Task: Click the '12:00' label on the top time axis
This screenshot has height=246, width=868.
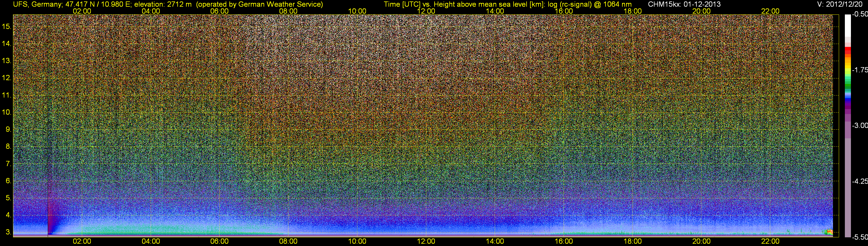Action: coord(426,11)
